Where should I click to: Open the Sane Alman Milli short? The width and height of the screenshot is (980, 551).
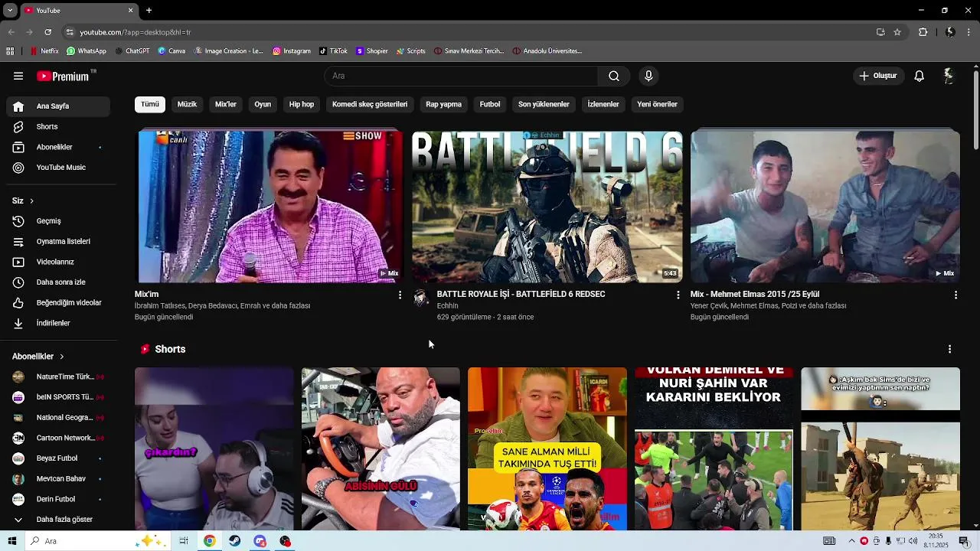pyautogui.click(x=547, y=448)
